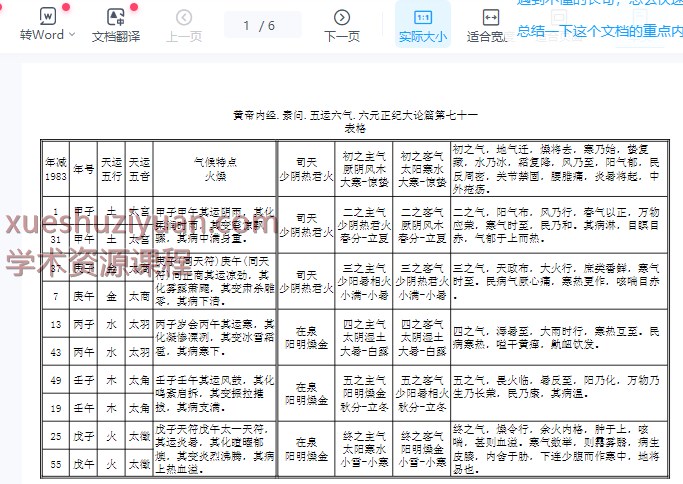Image resolution: width=683 pixels, height=484 pixels.
Task: Open the 总结一下这个文档的重点 suggestion link
Action: pos(599,31)
